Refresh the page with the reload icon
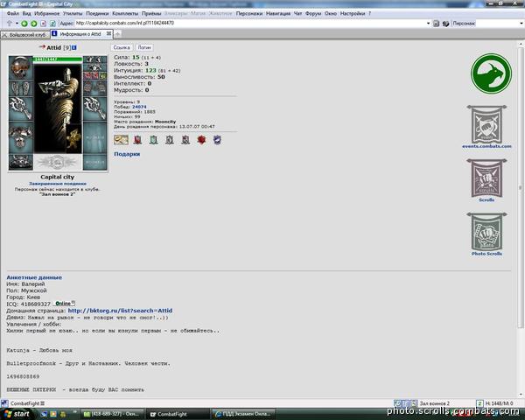 (x=52, y=24)
